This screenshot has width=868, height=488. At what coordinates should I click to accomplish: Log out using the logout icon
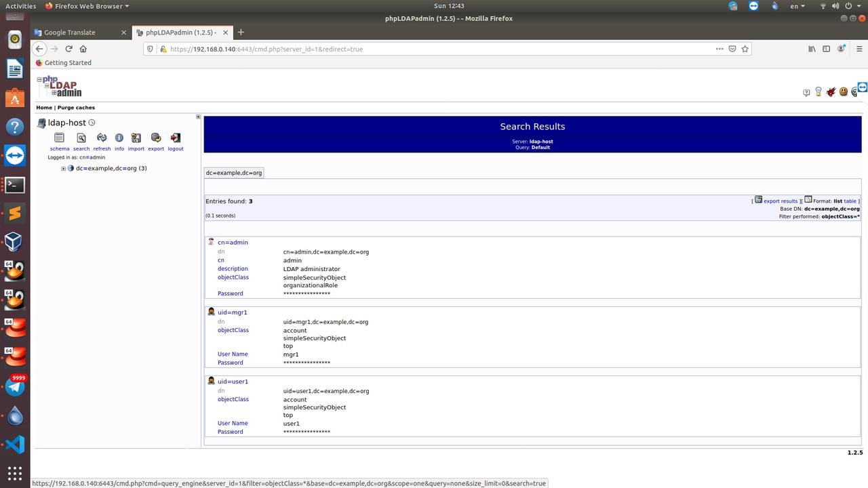(x=176, y=138)
